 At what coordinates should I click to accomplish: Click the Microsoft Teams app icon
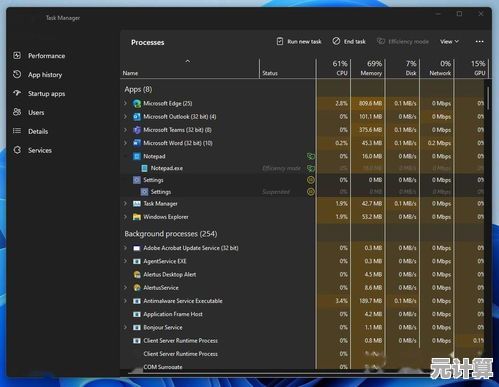coord(137,130)
